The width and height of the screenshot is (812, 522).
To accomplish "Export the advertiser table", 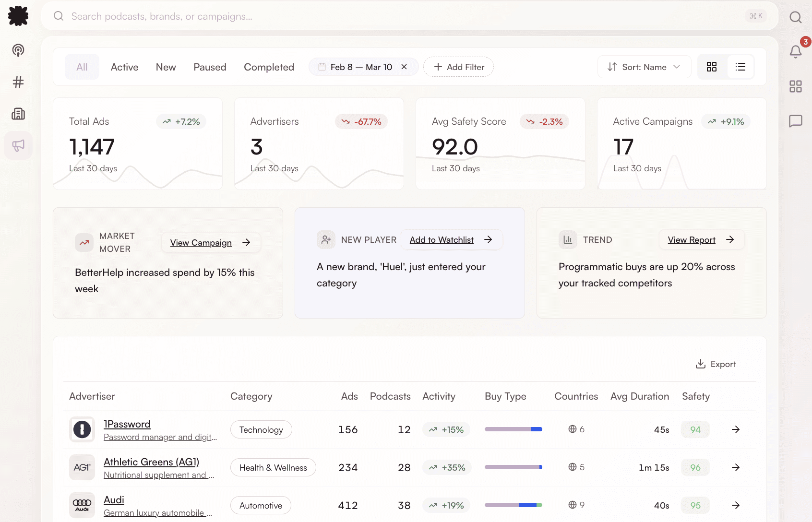I will pyautogui.click(x=716, y=364).
